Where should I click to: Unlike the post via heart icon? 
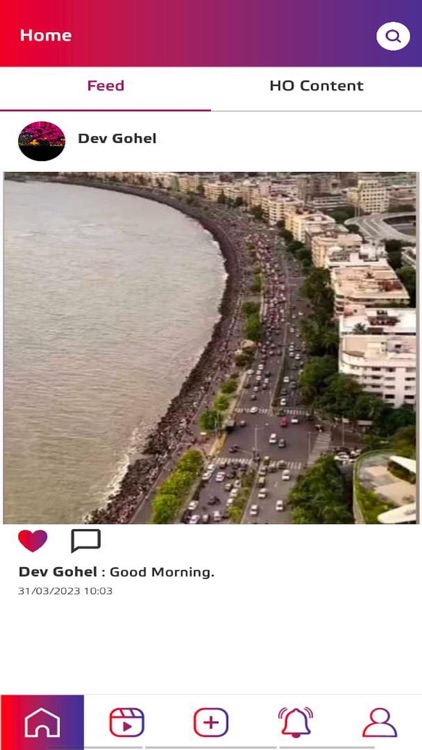(x=33, y=541)
